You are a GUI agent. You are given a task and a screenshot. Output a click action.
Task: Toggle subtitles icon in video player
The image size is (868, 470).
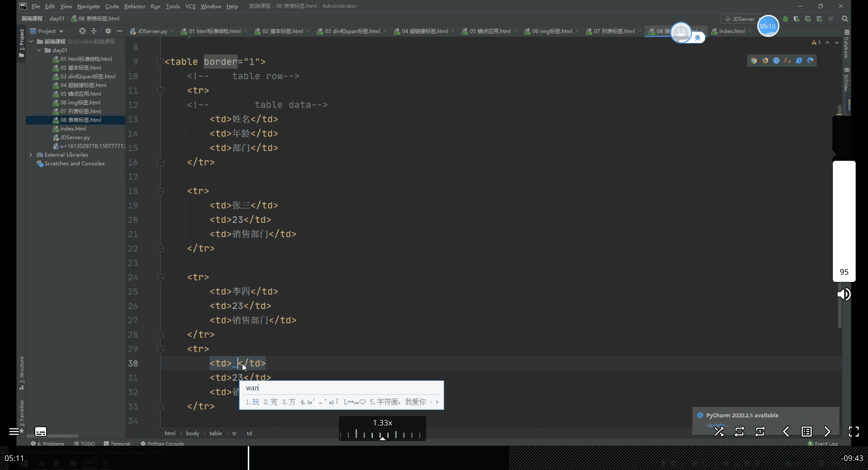41,432
